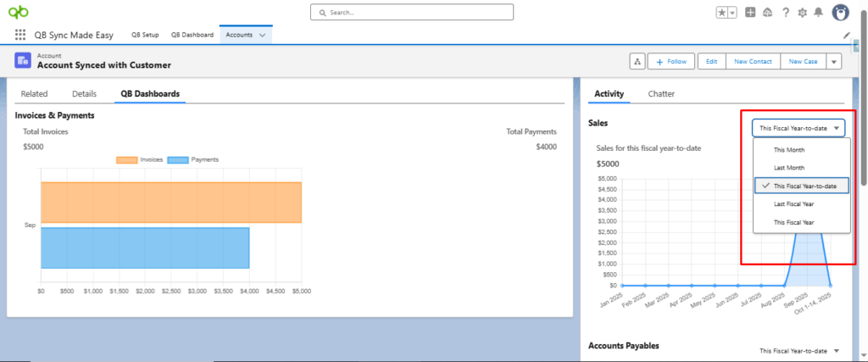
Task: Toggle the Sales period dropdown
Action: click(x=798, y=128)
